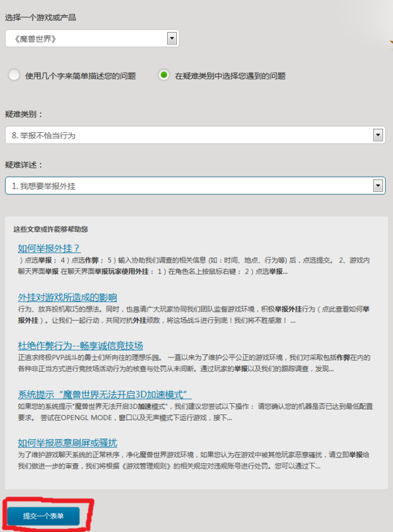Click the 在疑难类别中选择您遇到的问题 label text
Image resolution: width=393 pixels, height=532 pixels.
[230, 76]
